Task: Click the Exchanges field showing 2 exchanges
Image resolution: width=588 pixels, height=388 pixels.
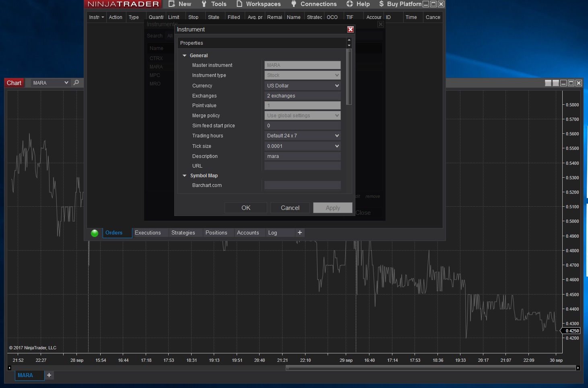Action: tap(303, 96)
